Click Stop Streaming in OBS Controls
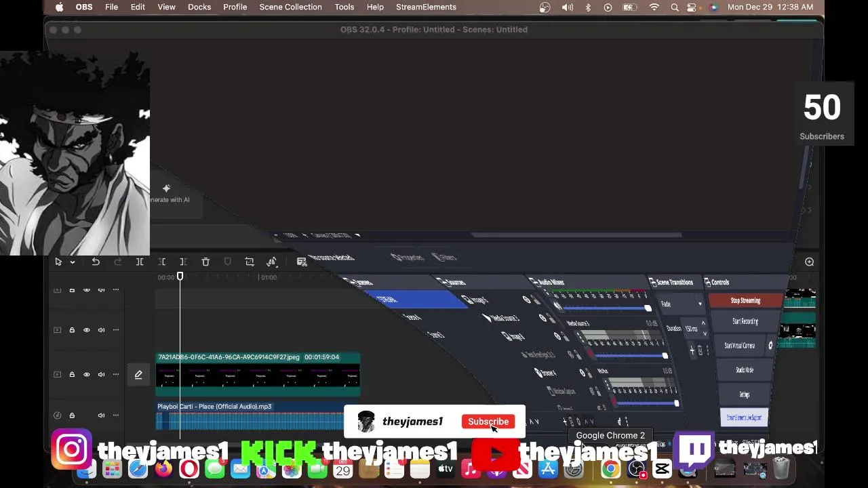Image resolution: width=868 pixels, height=488 pixels. coord(745,300)
